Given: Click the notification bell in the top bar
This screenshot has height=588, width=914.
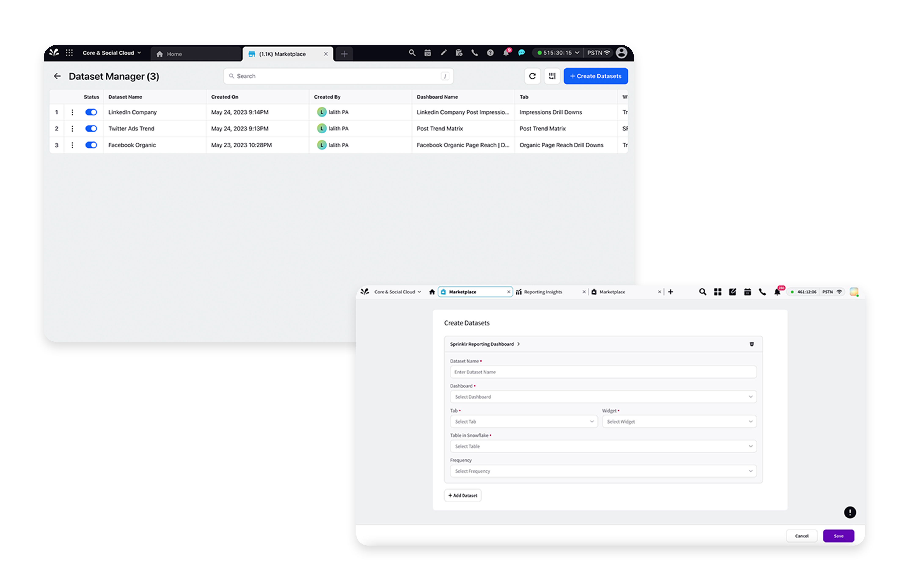Looking at the screenshot, I should click(506, 53).
